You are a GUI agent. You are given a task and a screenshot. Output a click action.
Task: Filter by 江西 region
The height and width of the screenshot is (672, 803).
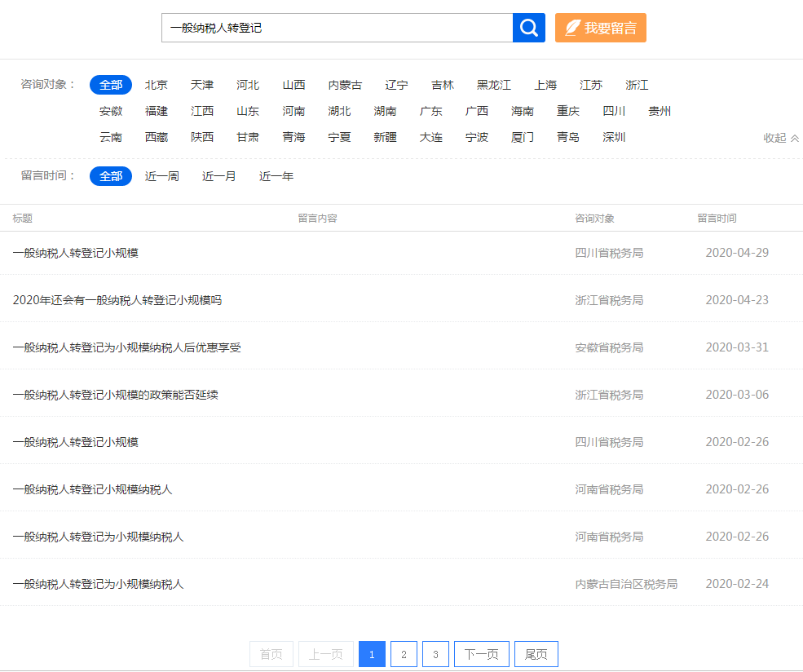click(202, 111)
